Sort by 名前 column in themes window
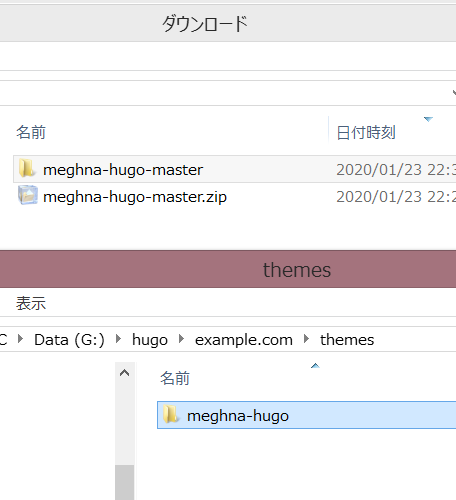Screen dimensions: 456x500 pos(175,378)
